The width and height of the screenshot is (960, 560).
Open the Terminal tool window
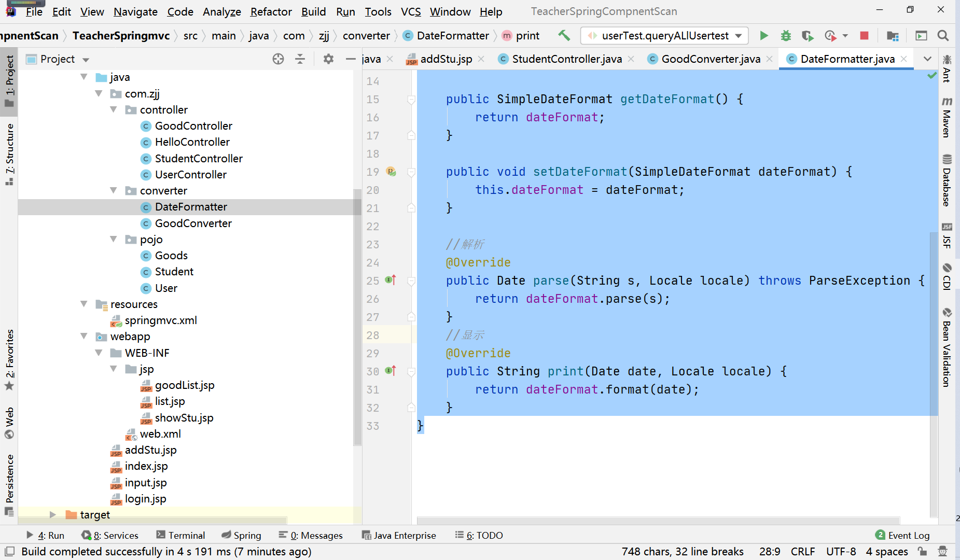pos(180,536)
